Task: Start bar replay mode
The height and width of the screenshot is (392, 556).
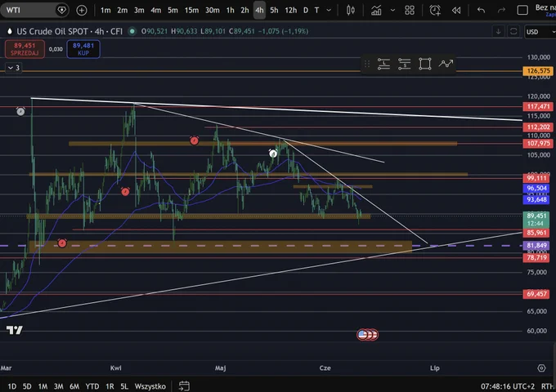Action: (x=456, y=11)
